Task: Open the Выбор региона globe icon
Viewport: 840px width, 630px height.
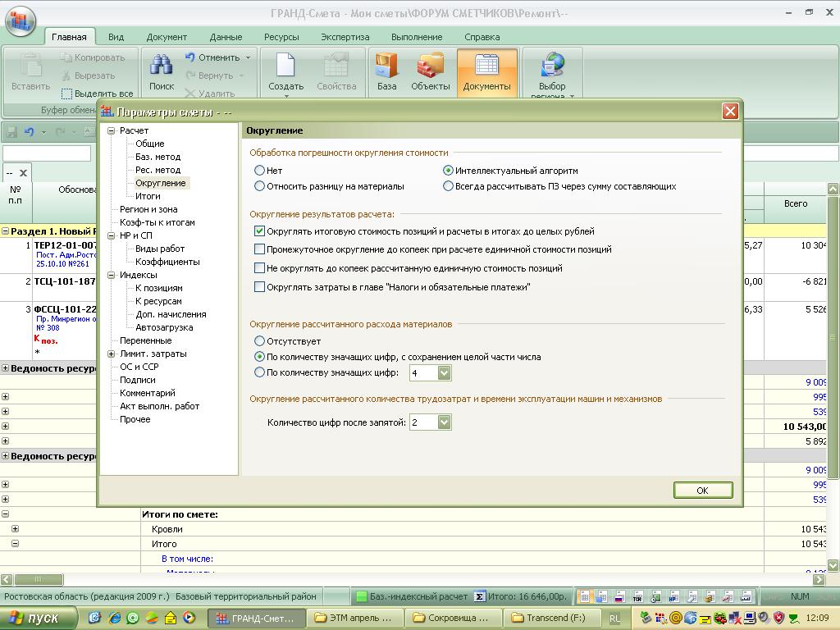Action: (552, 67)
